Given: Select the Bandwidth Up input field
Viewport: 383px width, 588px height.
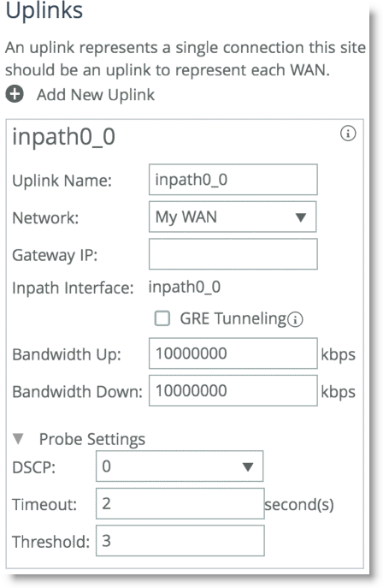Looking at the screenshot, I should point(233,353).
